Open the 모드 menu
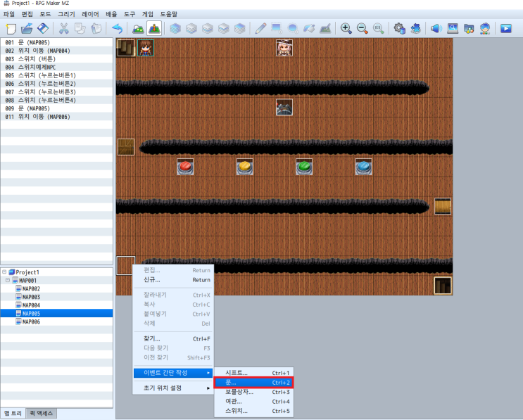 click(x=45, y=14)
